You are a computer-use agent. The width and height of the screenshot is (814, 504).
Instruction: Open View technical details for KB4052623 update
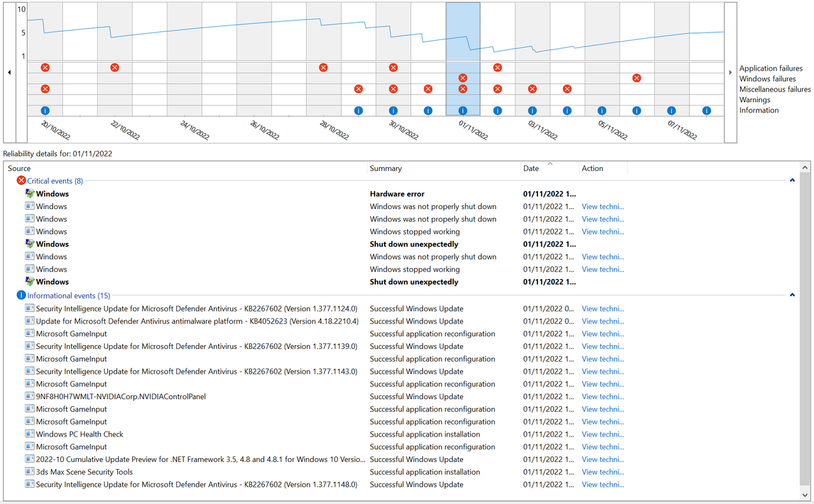point(603,322)
